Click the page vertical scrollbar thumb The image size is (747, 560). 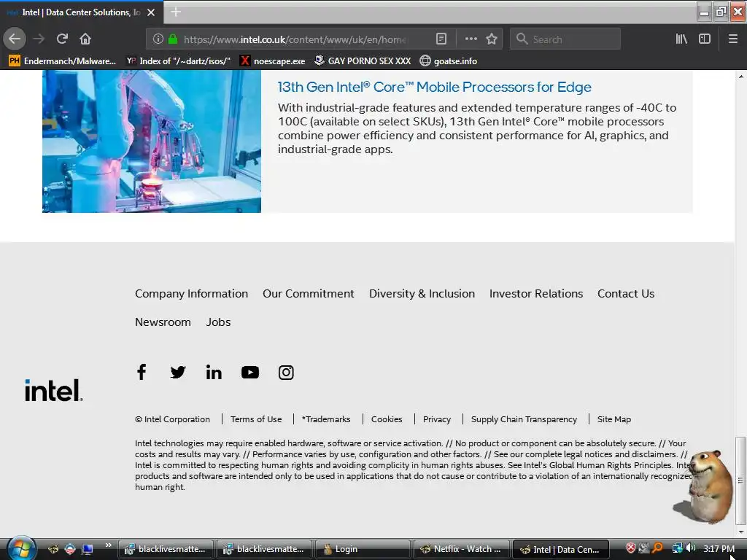coord(740,481)
